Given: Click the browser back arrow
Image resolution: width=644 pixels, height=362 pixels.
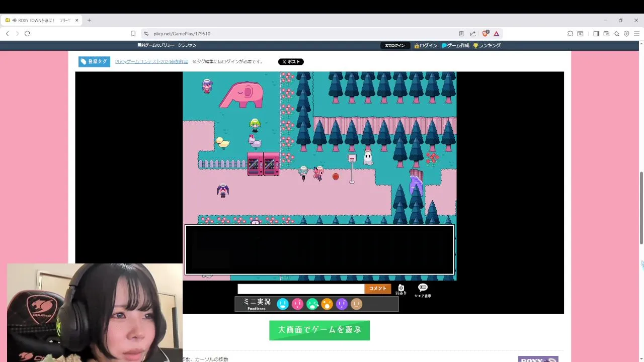Looking at the screenshot, I should [x=7, y=34].
